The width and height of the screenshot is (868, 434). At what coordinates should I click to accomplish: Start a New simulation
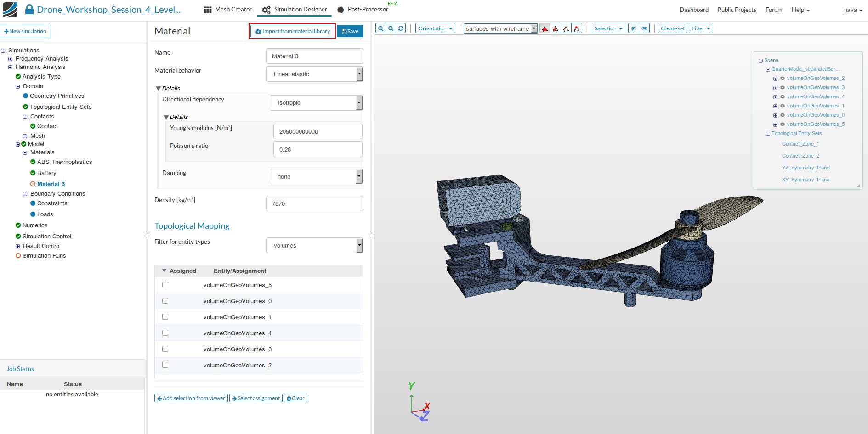[x=25, y=31]
